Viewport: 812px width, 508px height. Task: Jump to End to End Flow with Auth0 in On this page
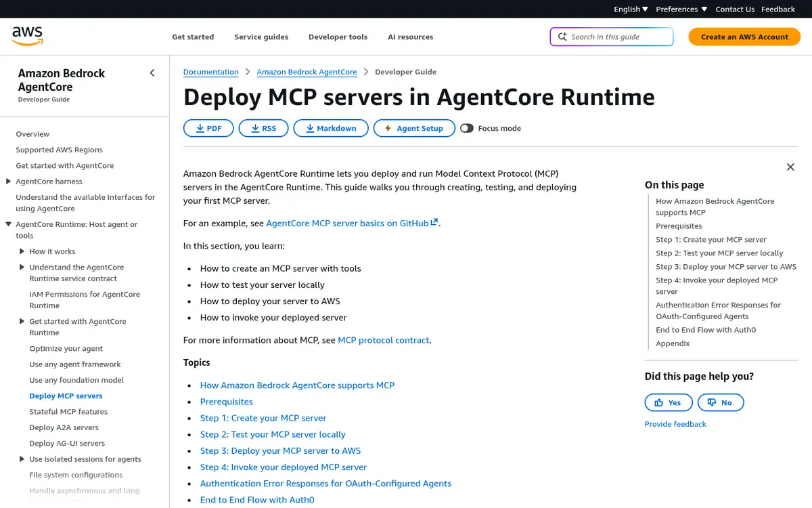click(x=706, y=330)
